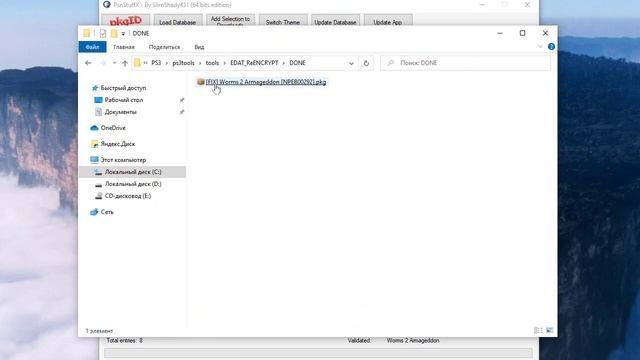Viewport: 640px width, 360px height.
Task: Switch to large icons view in status bar
Action: [549, 330]
